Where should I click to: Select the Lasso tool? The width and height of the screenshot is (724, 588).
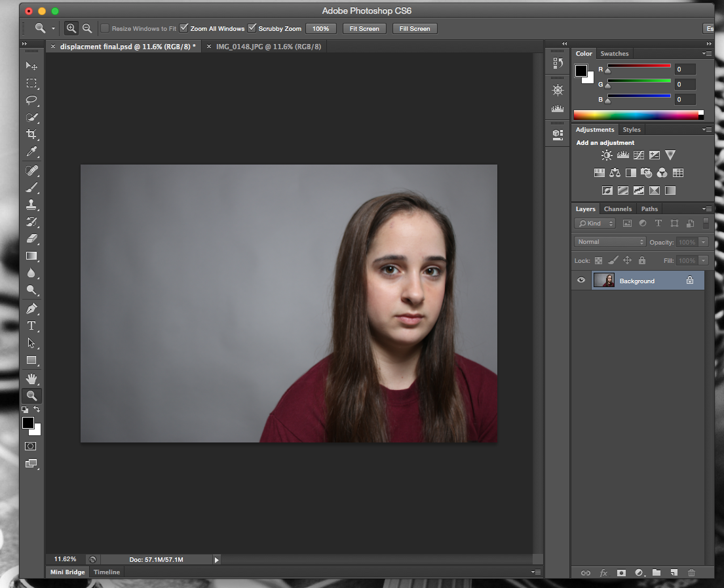pyautogui.click(x=31, y=100)
